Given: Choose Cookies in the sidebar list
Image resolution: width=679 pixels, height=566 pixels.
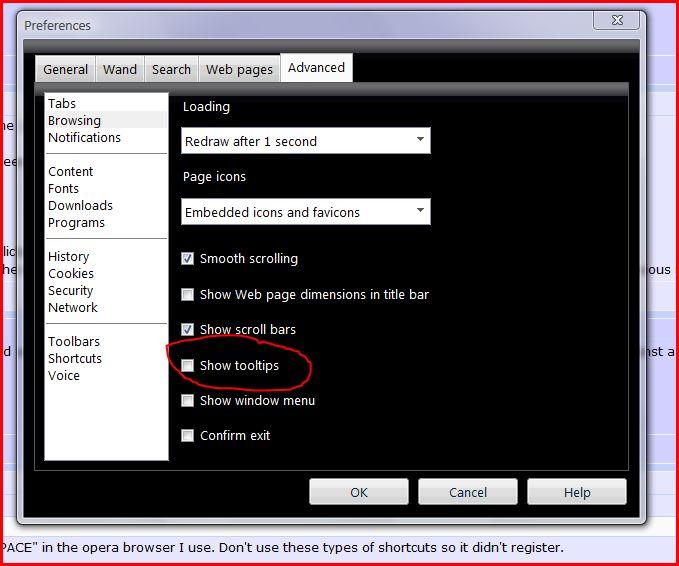Looking at the screenshot, I should point(71,274).
